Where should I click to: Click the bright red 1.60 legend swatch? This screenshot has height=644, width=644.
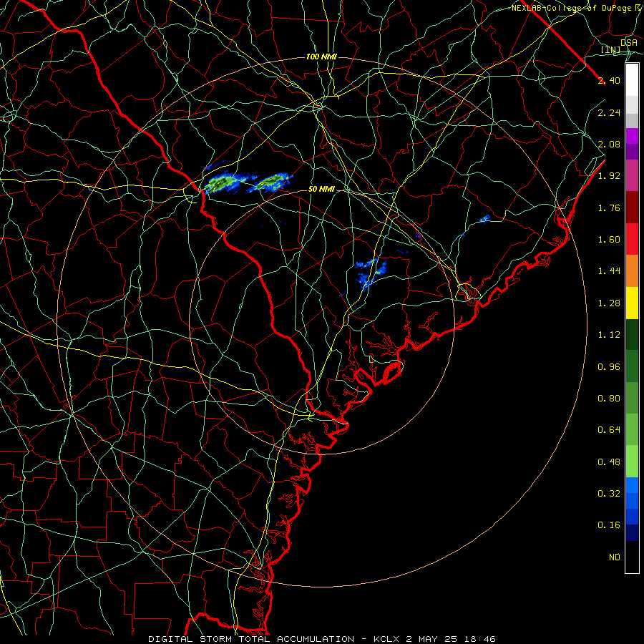pos(632,240)
